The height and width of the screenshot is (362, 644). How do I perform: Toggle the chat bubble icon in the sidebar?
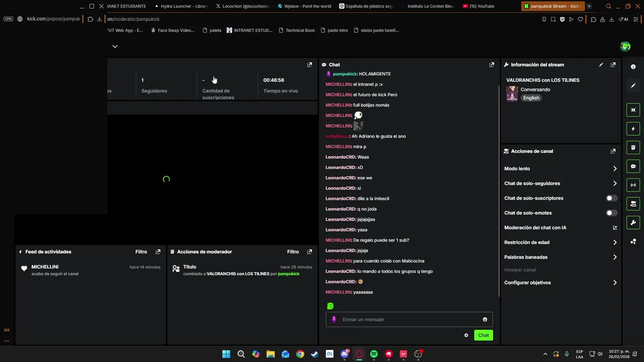(x=633, y=166)
